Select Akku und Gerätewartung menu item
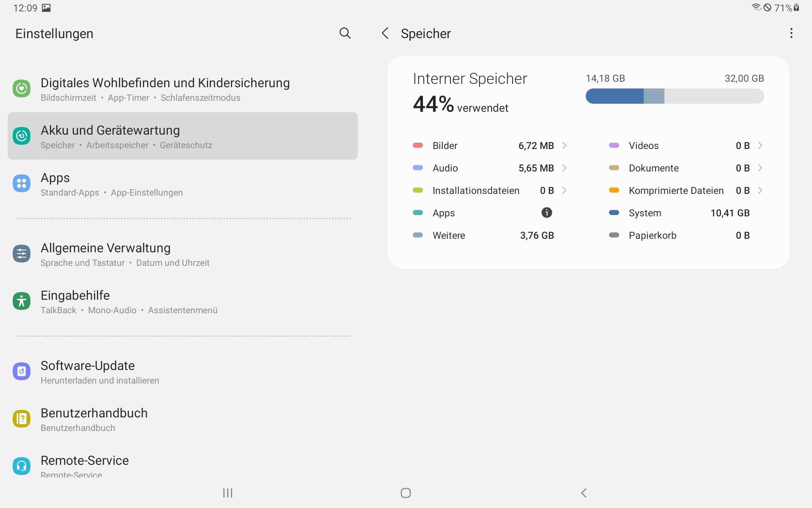 tap(182, 136)
